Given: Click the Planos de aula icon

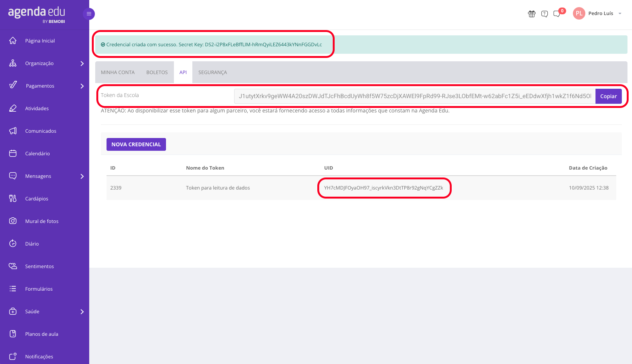Looking at the screenshot, I should coord(13,334).
